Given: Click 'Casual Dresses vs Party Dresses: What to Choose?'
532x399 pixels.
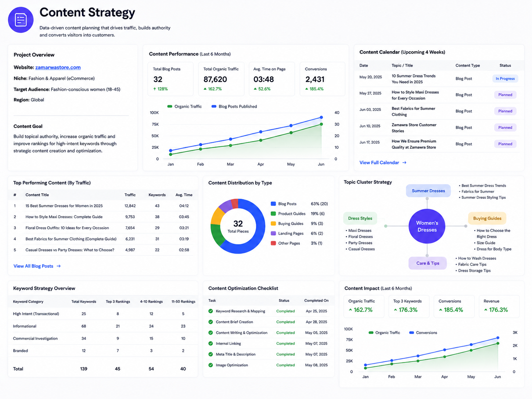Looking at the screenshot, I should point(70,250).
